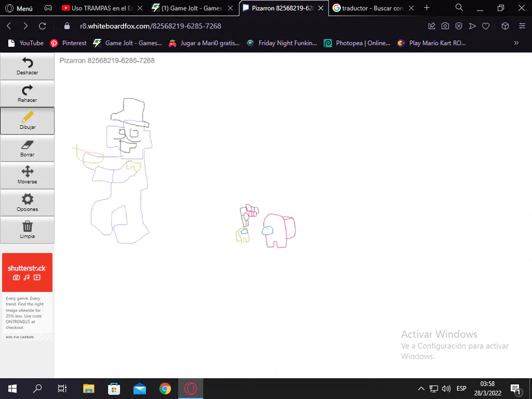Close the traductor tab
Image resolution: width=532 pixels, height=399 pixels.
pyautogui.click(x=411, y=8)
